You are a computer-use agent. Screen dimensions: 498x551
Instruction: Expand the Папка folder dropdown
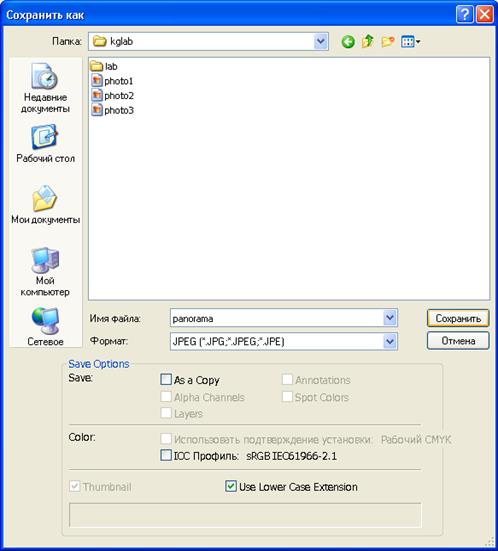[x=321, y=41]
